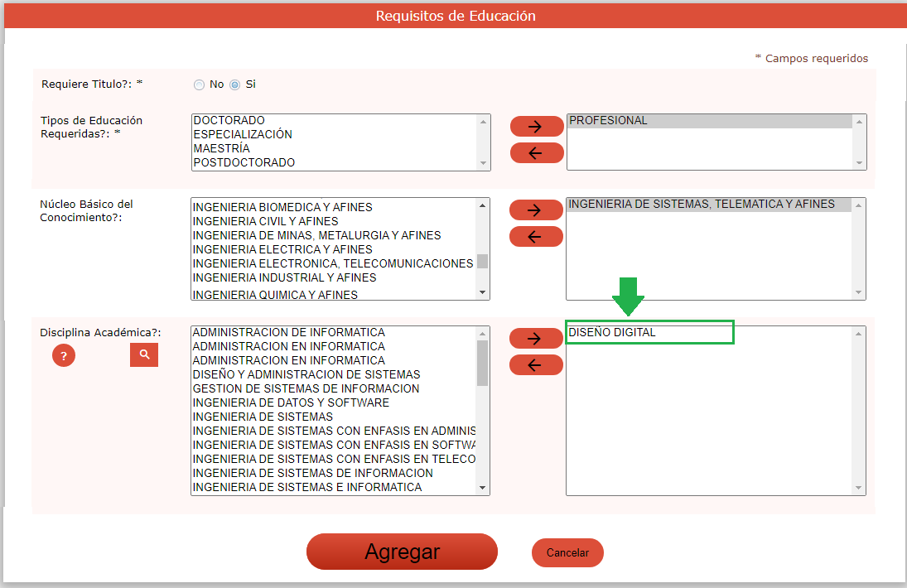Screen dimensions: 907x588
Task: Select the No radio for Requiere Titulo
Action: [199, 85]
